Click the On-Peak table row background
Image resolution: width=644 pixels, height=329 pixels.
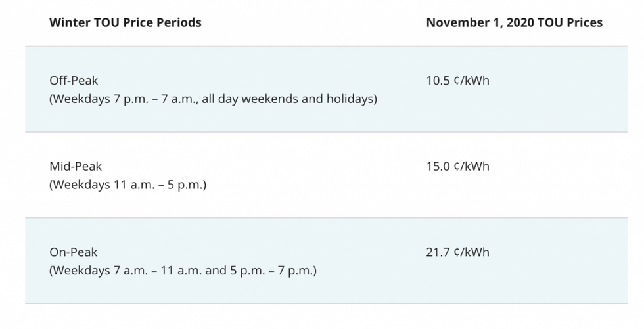(x=326, y=261)
